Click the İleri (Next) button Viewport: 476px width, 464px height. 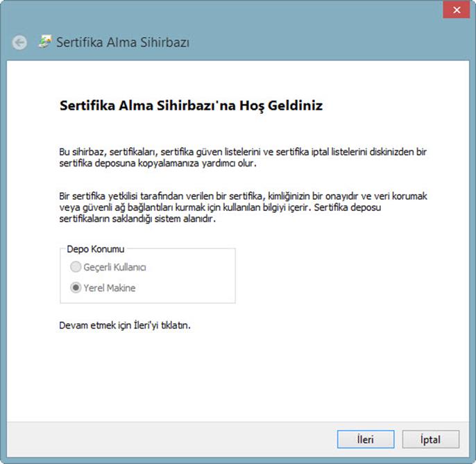click(366, 439)
